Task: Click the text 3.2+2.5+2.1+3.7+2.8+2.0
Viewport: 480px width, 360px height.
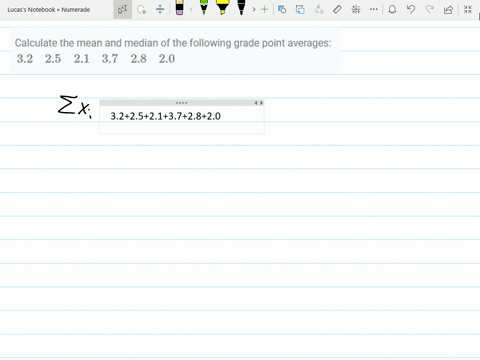Action: 165,116
